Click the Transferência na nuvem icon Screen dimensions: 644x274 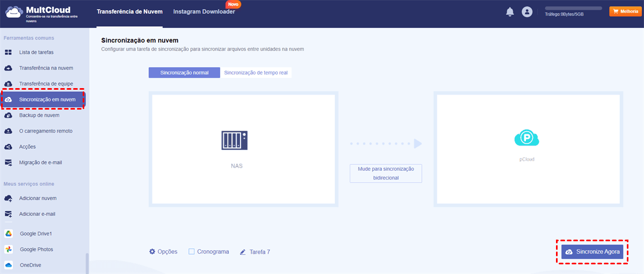8,68
